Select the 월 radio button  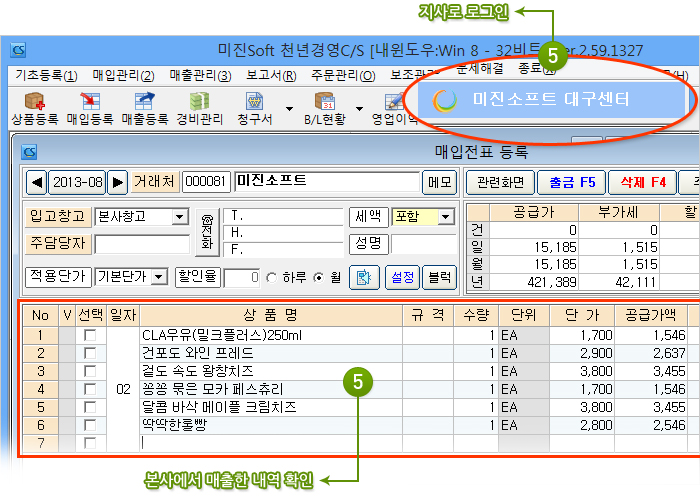point(319,278)
